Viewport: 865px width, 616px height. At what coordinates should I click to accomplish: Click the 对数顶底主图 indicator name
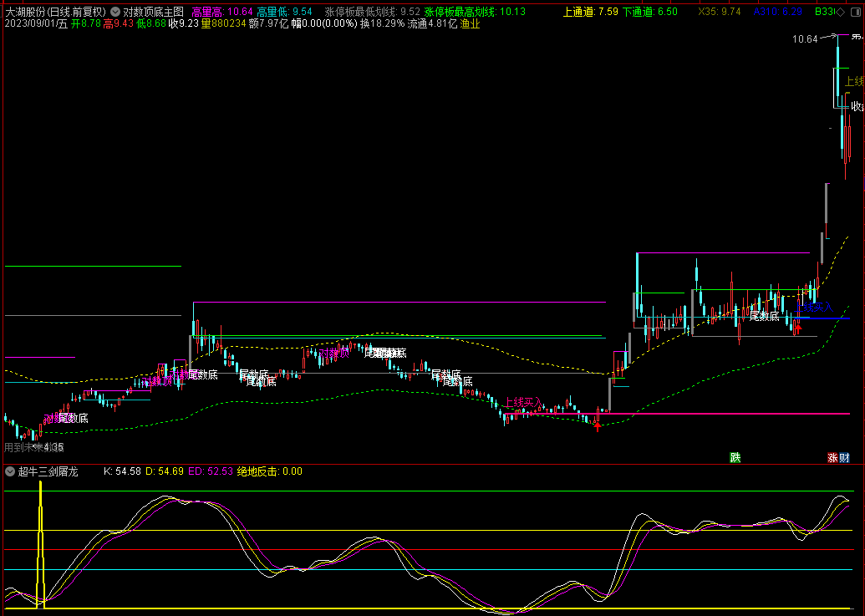coord(154,12)
